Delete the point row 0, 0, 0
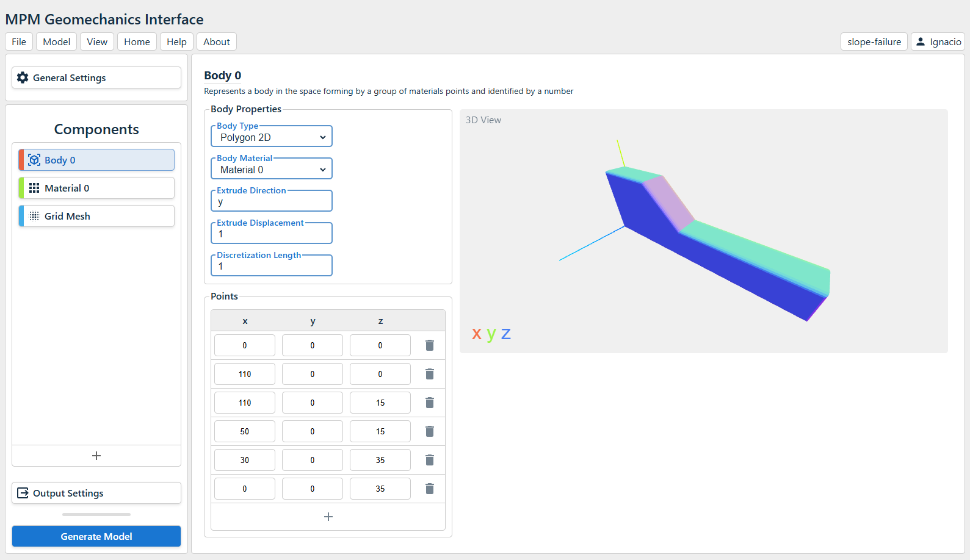The image size is (970, 560). 430,345
